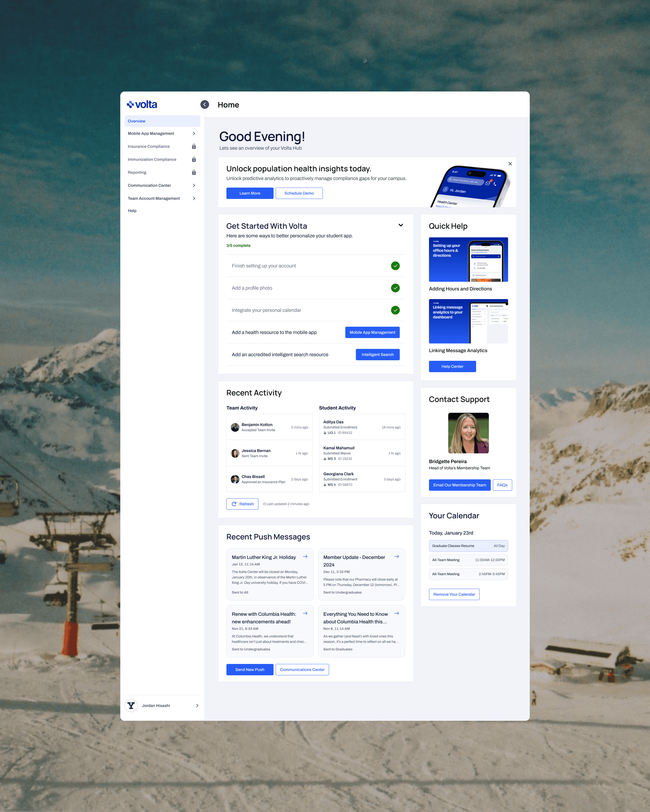
Task: Click the Schedule Demo button
Action: (299, 193)
